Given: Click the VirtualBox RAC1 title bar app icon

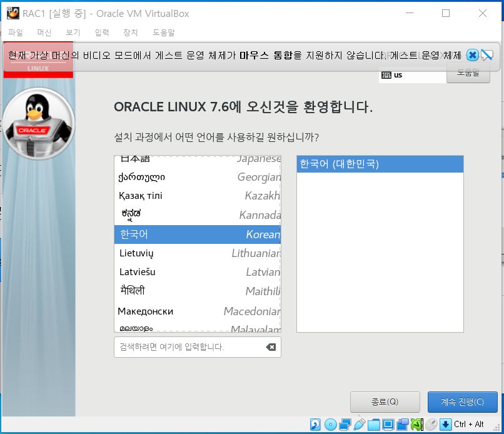Looking at the screenshot, I should (x=13, y=13).
